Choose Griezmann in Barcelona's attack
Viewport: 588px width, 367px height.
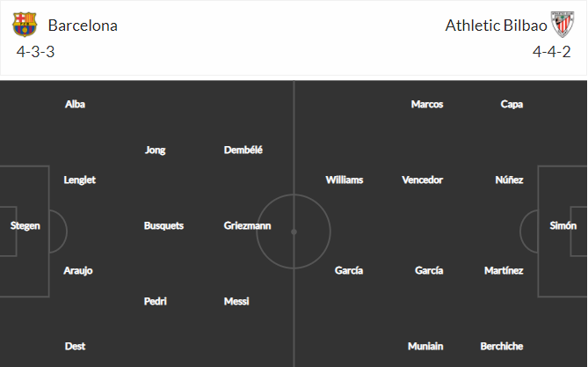tap(248, 226)
